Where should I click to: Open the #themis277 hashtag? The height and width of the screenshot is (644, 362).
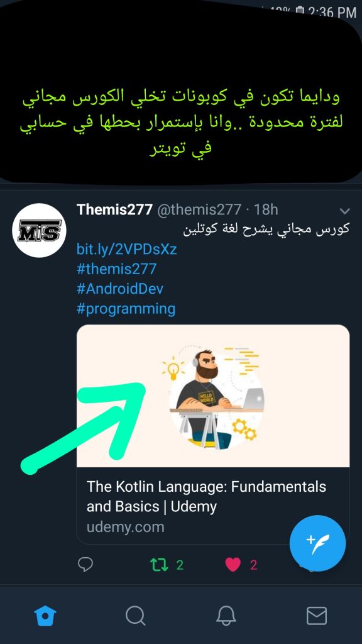(116, 269)
